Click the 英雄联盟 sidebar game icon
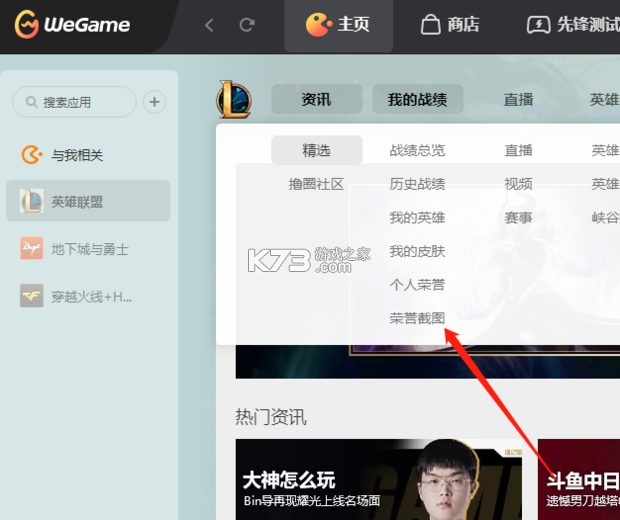The image size is (620, 520). [x=32, y=201]
